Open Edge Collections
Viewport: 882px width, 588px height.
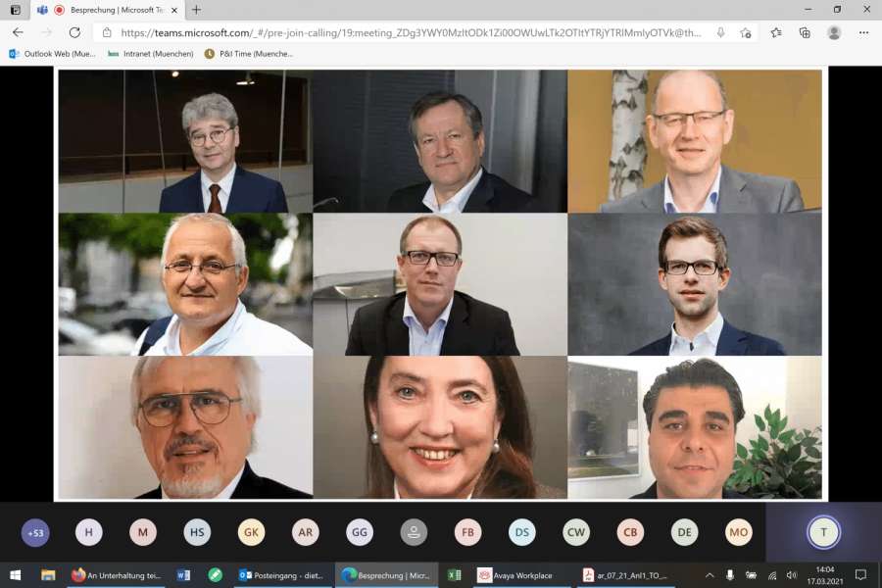805,32
